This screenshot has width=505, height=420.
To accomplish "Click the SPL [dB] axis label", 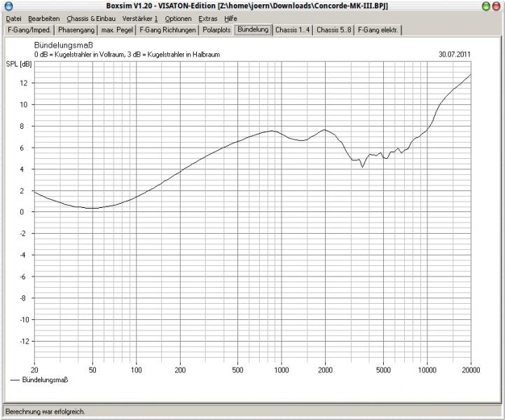I will 19,64.
